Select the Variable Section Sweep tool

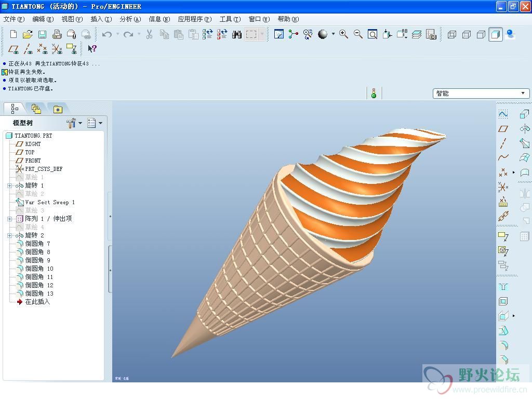point(525,143)
